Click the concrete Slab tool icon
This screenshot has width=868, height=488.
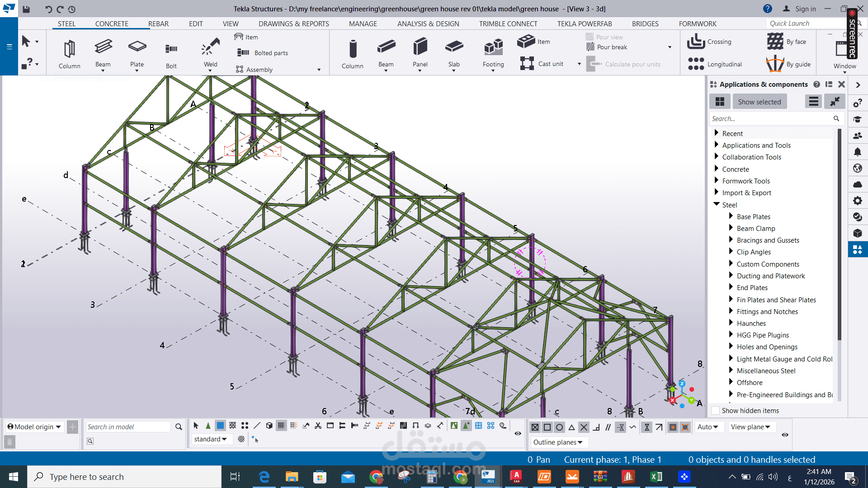coord(454,47)
